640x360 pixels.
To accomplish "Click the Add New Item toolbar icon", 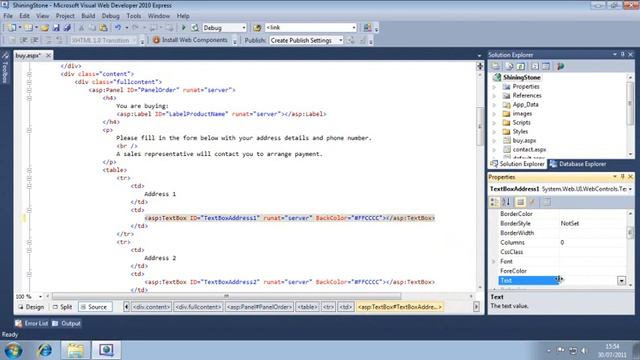I will click(28, 28).
